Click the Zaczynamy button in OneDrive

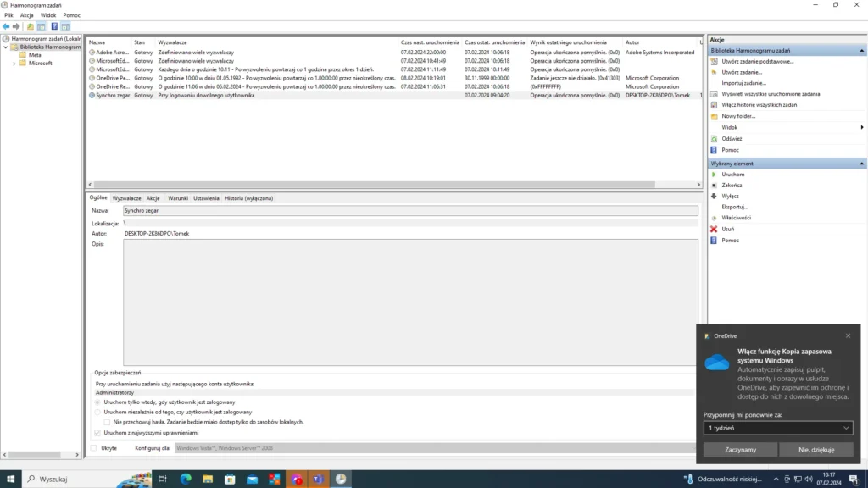[x=740, y=450]
